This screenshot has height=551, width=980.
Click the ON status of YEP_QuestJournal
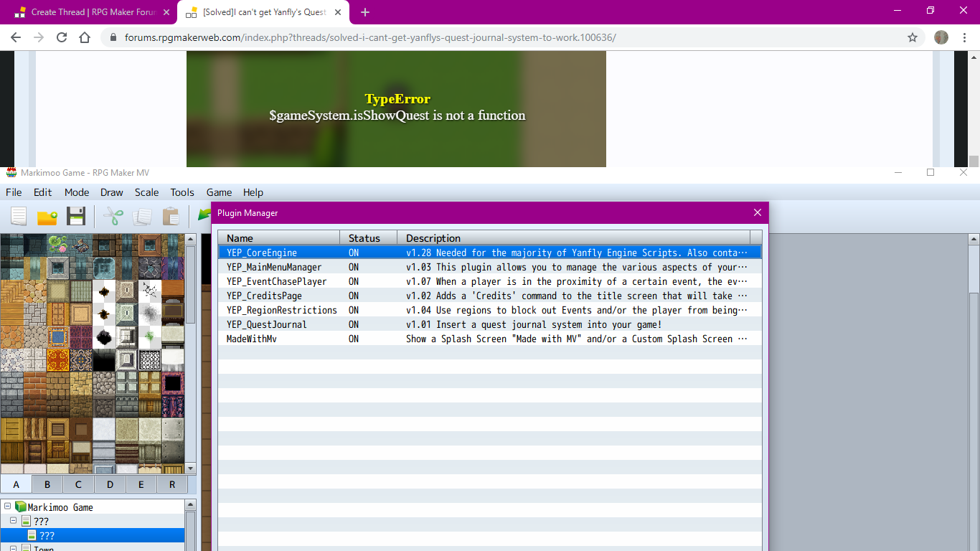click(x=354, y=324)
